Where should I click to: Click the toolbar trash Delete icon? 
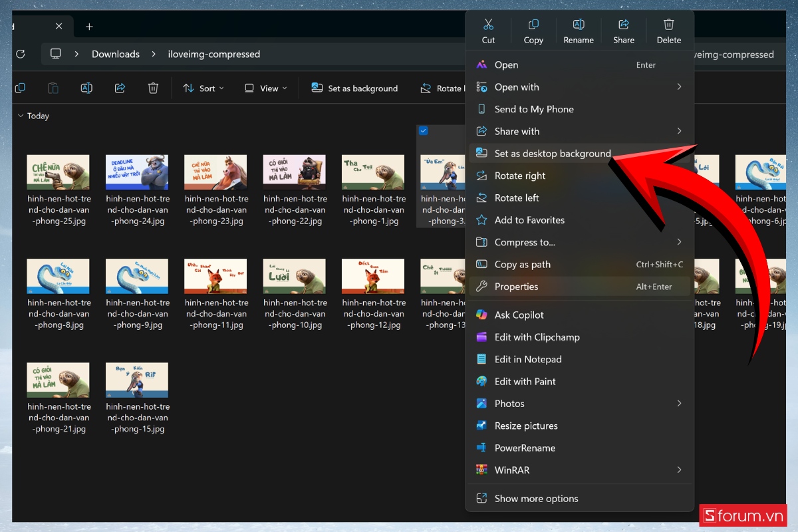tap(153, 88)
